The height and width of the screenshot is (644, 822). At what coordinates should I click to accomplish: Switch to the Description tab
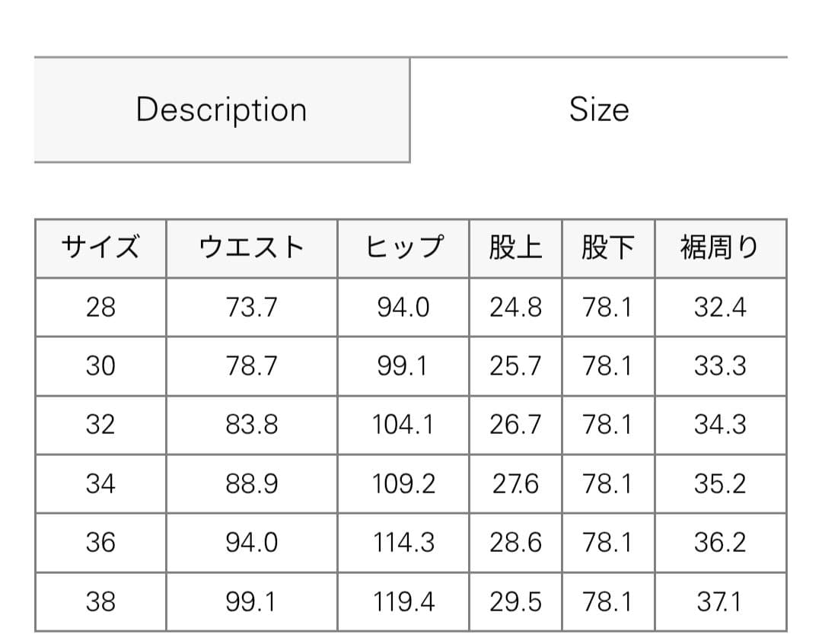pyautogui.click(x=221, y=110)
